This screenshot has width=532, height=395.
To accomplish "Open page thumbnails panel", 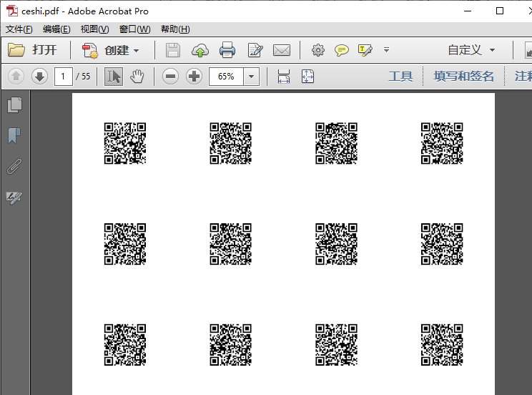I will (14, 104).
